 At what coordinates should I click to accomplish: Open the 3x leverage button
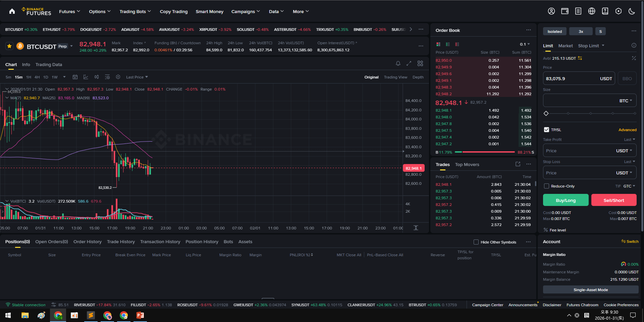tap(581, 31)
